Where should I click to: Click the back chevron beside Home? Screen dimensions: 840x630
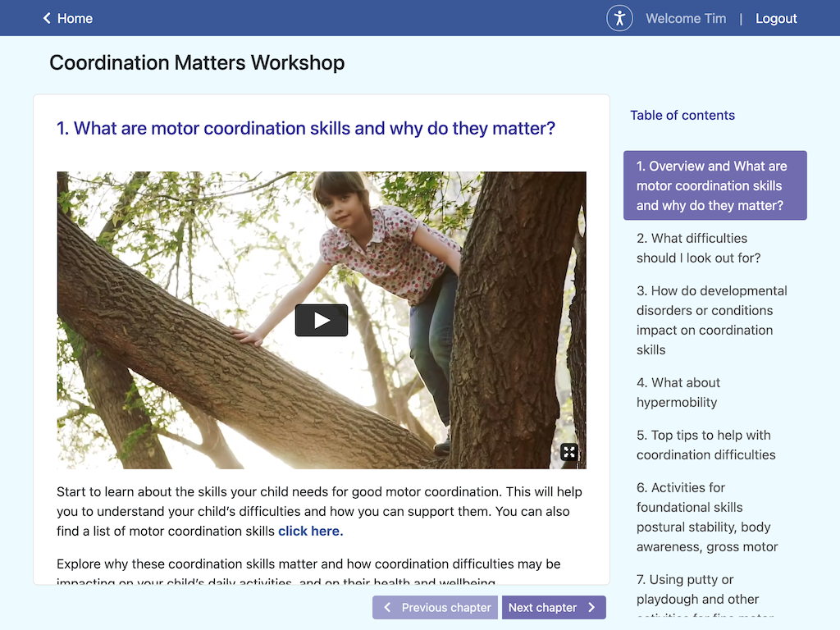click(x=47, y=18)
